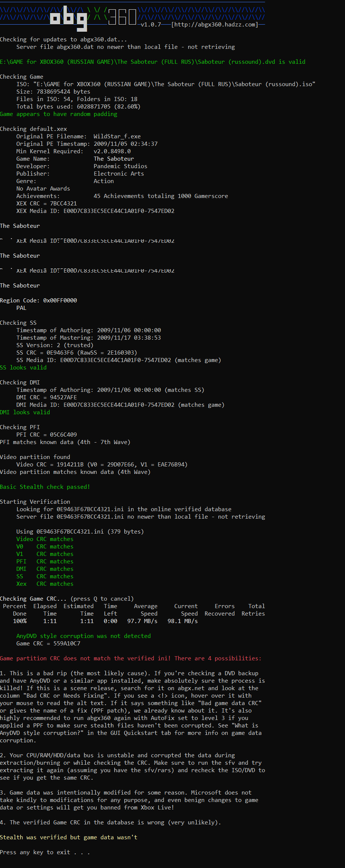Click 'No Avatar Awards' line

(x=43, y=189)
